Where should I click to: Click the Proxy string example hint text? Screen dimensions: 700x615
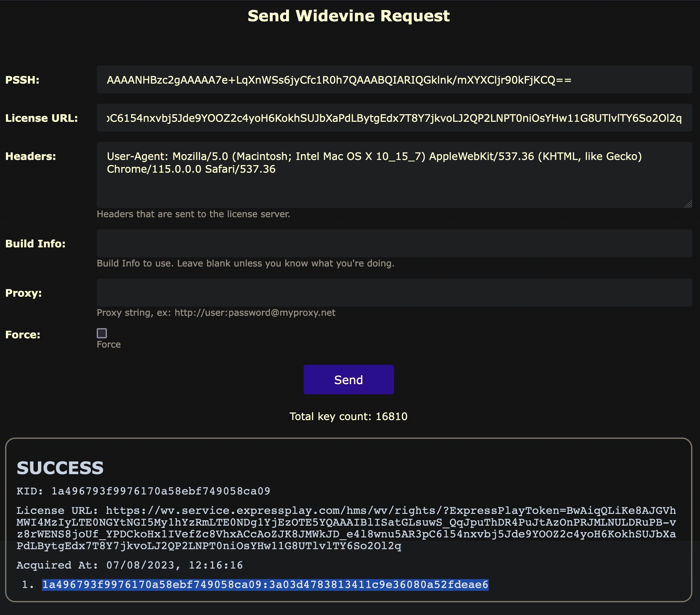tap(216, 313)
